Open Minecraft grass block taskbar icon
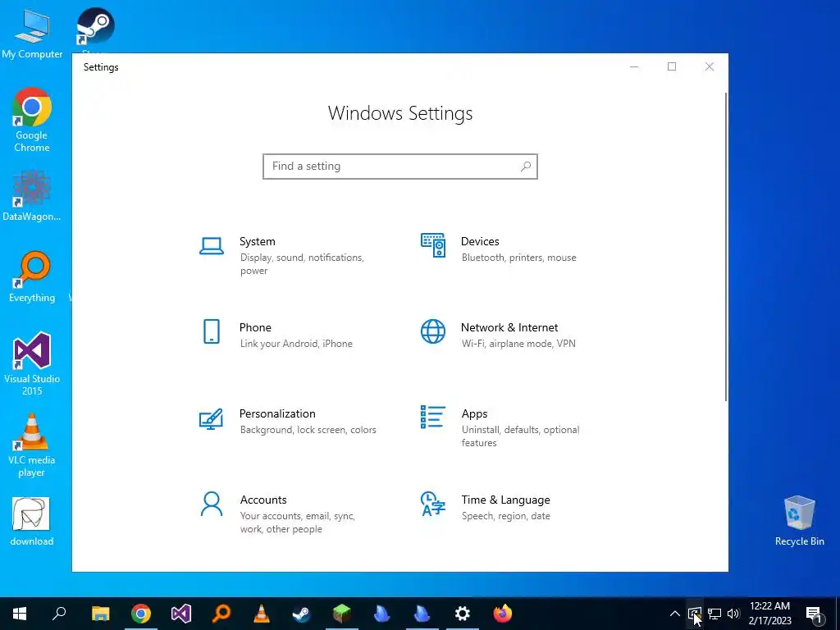The width and height of the screenshot is (840, 630). pyautogui.click(x=342, y=614)
